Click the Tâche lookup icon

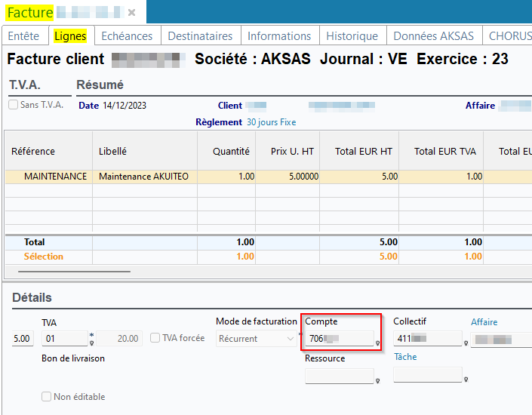466,380
